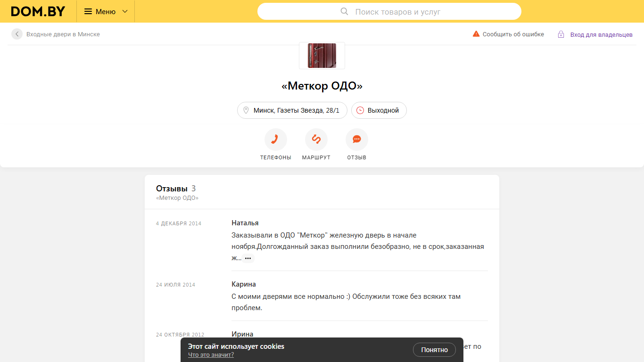Viewport: 644px width, 362px height.
Task: Click the date 24 ОКТЯБРЯ 2012
Action: (180, 335)
